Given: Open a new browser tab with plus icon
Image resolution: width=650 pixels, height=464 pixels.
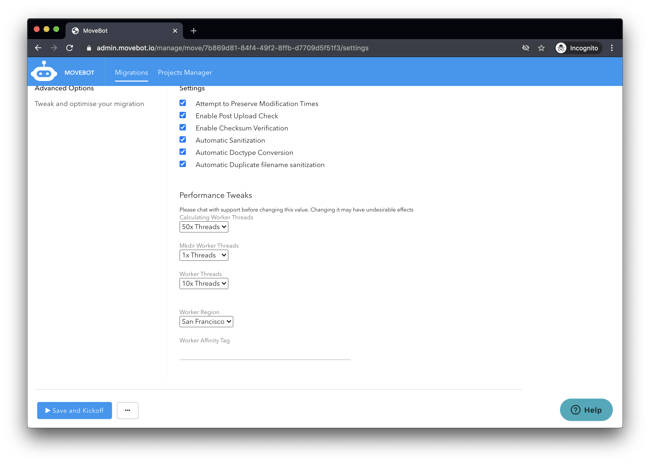Looking at the screenshot, I should tap(193, 30).
